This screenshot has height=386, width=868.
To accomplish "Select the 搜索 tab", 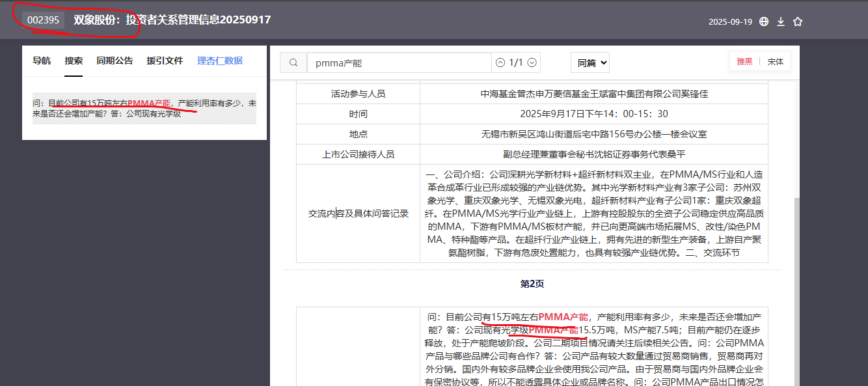I will [x=74, y=61].
